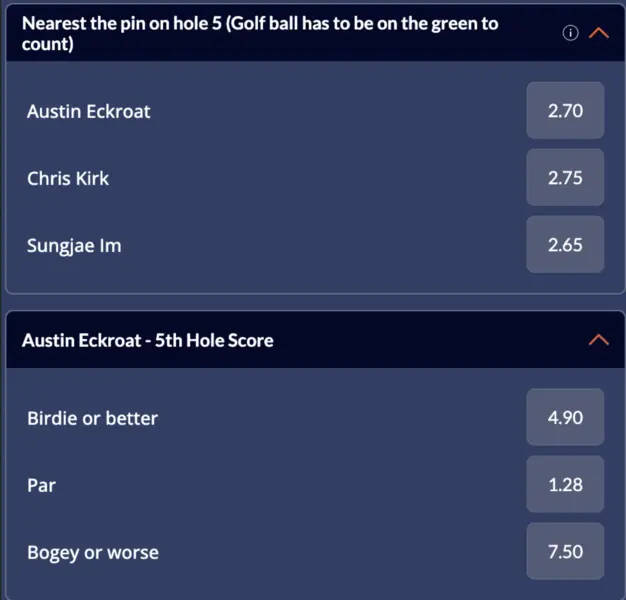Click Austin Eckroat - 5th Hole Score title

coord(148,341)
